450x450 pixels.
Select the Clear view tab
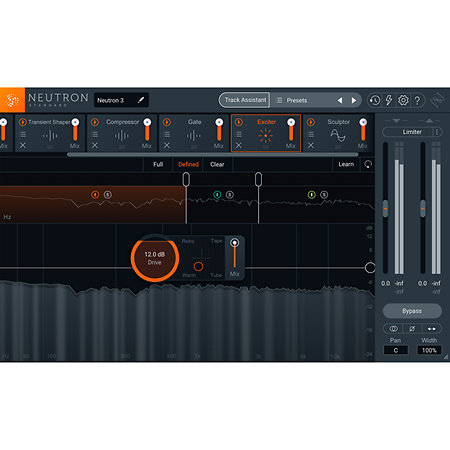[x=217, y=164]
